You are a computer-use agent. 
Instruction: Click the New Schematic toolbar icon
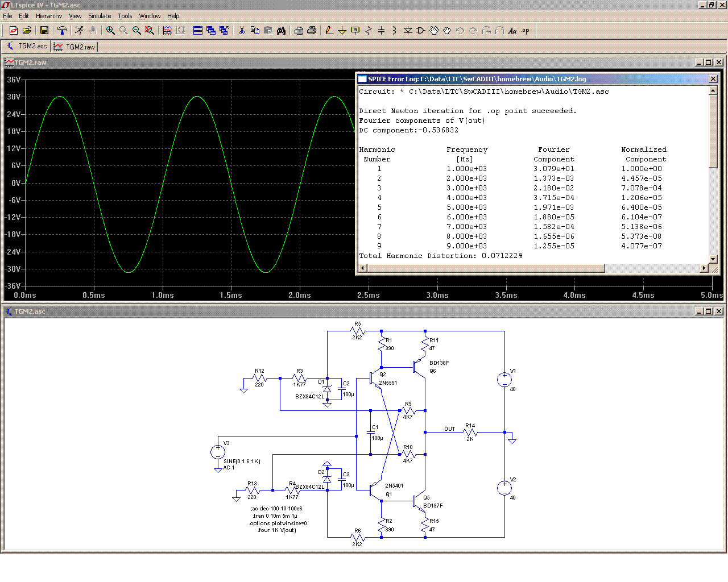13,31
